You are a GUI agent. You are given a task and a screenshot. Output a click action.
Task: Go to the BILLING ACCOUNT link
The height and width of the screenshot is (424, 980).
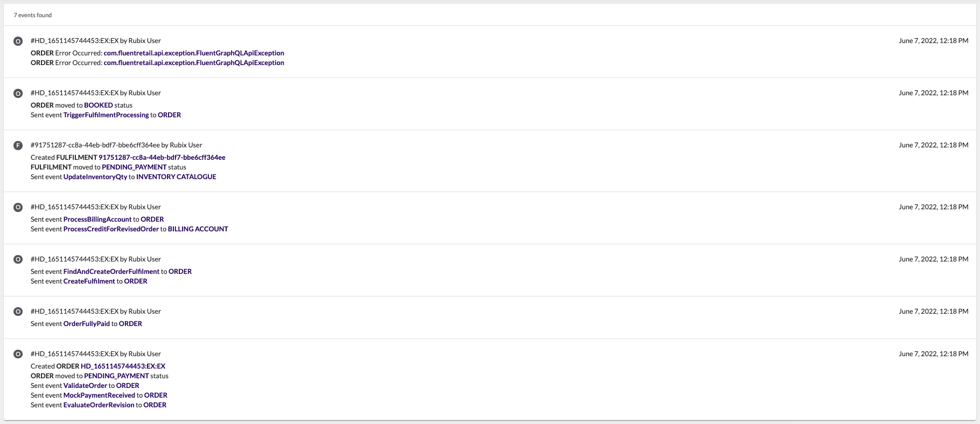coord(198,229)
